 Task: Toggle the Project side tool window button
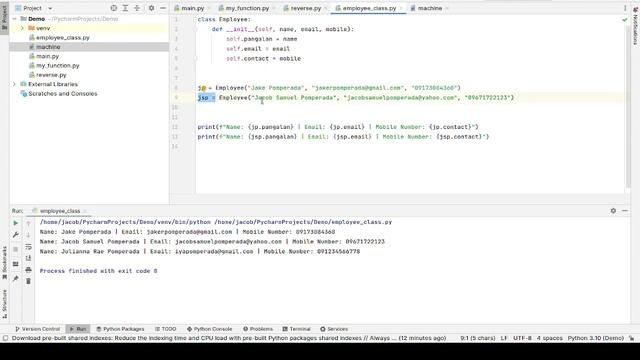coord(4,17)
